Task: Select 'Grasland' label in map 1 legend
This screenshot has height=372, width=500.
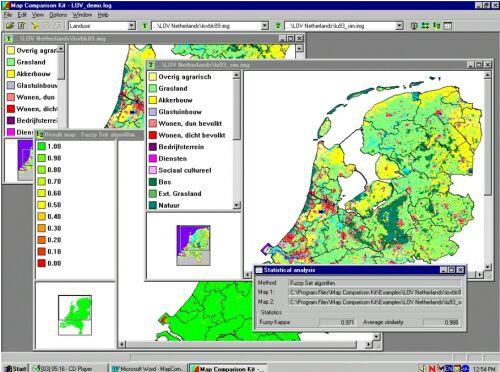Action: click(x=31, y=62)
